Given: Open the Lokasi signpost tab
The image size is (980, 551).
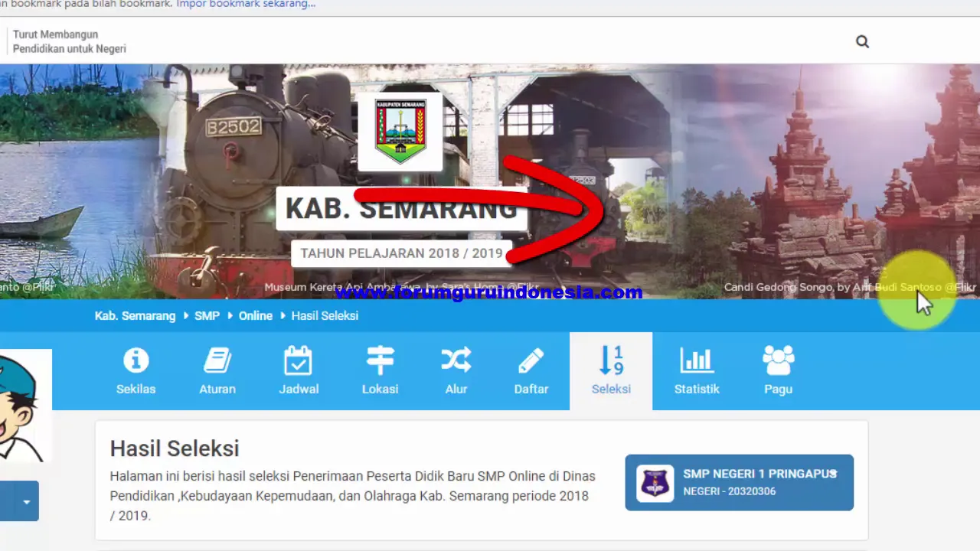Looking at the screenshot, I should 380,371.
